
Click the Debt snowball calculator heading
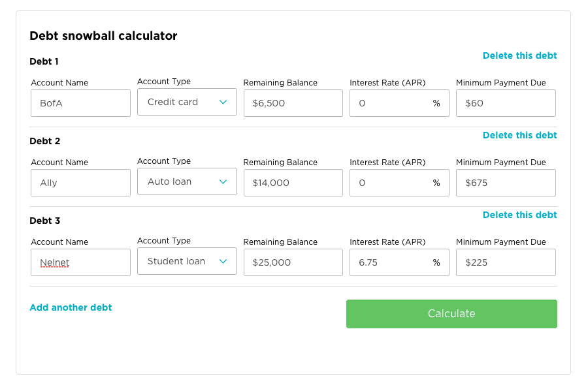tap(103, 36)
